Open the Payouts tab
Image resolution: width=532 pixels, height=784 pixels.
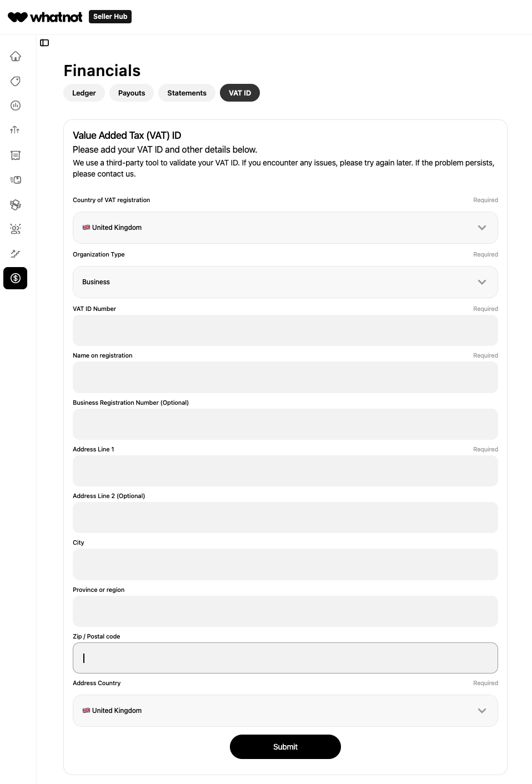point(132,93)
